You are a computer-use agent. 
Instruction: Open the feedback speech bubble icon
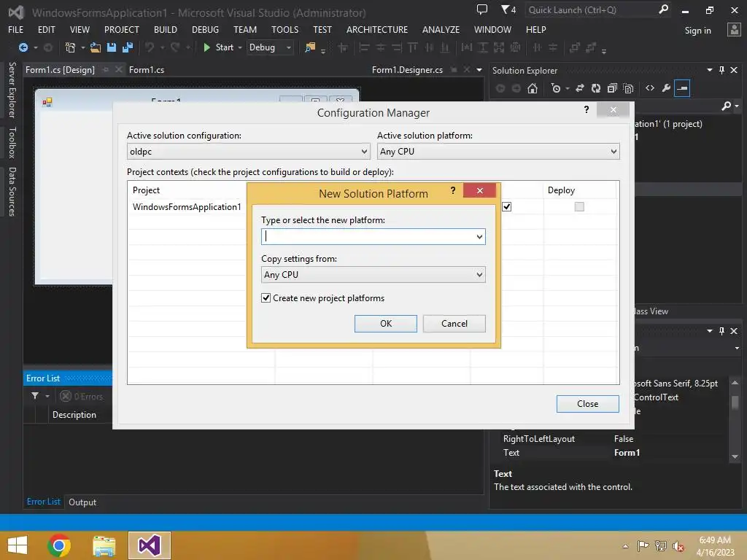pos(482,9)
